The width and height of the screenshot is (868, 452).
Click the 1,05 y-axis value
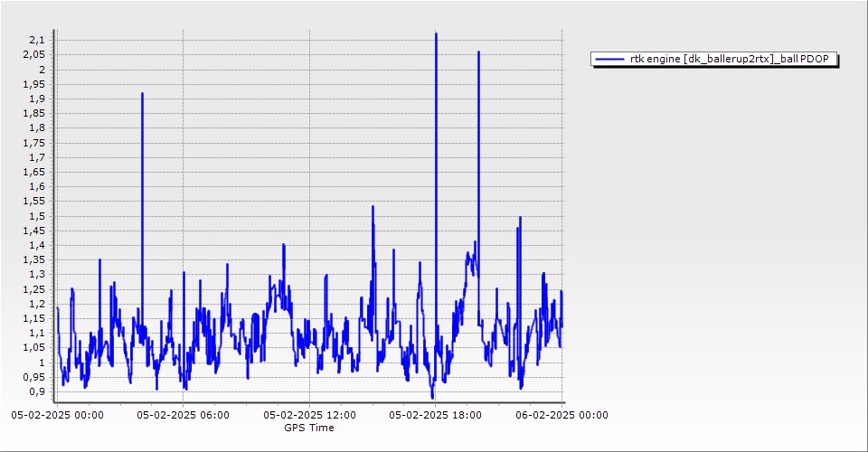coord(33,348)
